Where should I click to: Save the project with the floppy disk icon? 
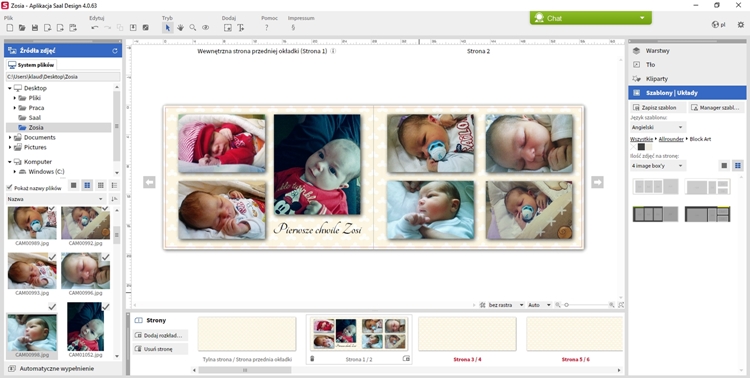[35, 28]
